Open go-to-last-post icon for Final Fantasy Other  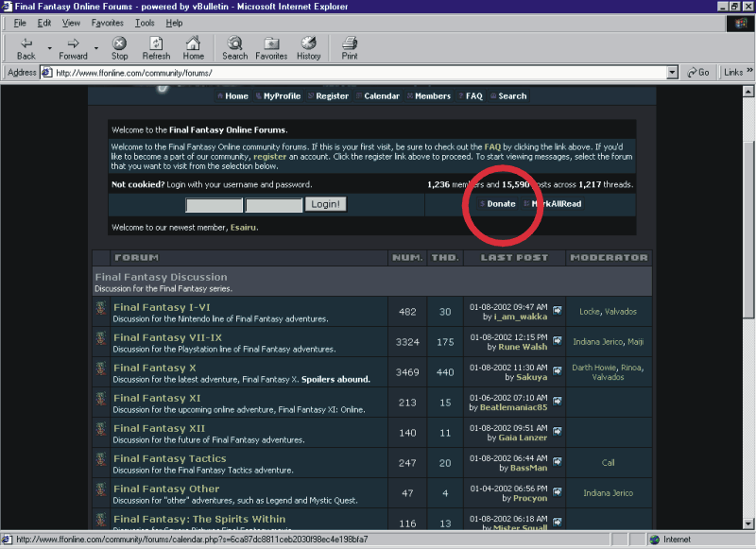coord(558,491)
